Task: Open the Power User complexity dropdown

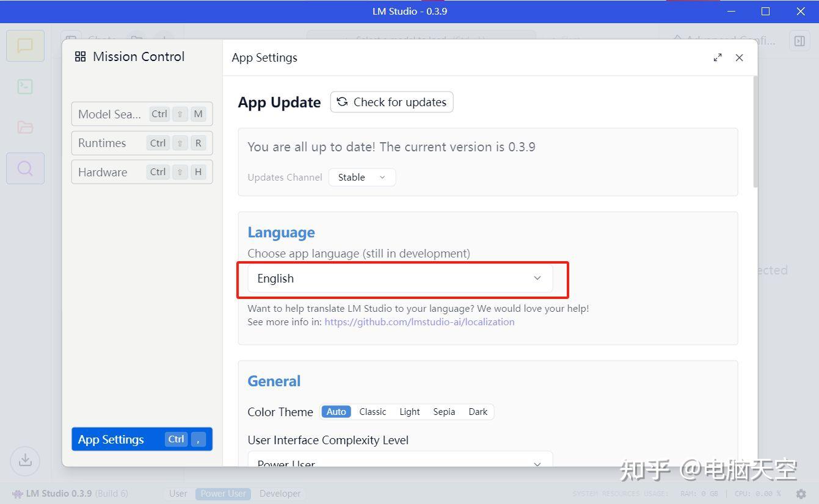Action: (x=400, y=459)
